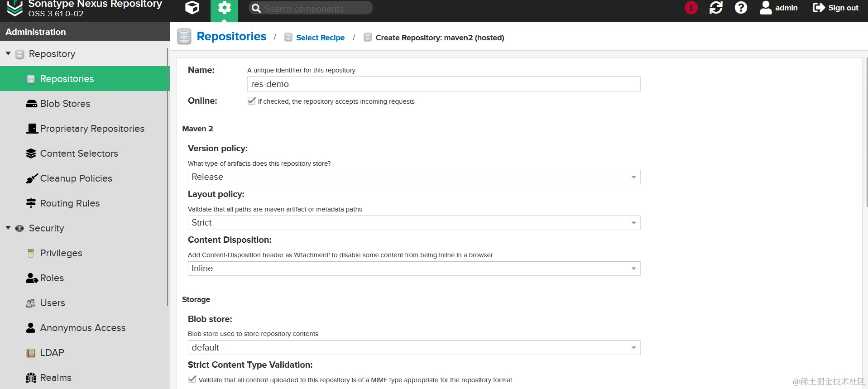Open Blob Stores in sidebar
This screenshot has width=868, height=389.
(65, 104)
